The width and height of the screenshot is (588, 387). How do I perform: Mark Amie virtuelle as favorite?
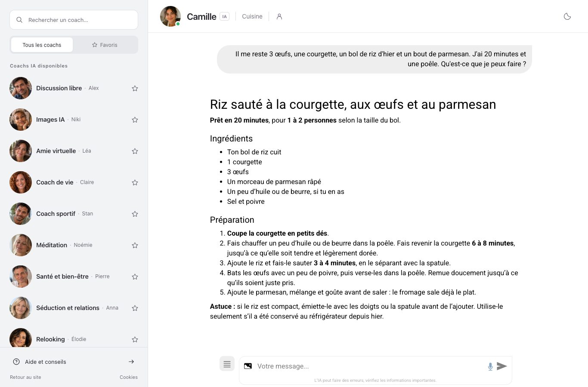click(x=135, y=151)
